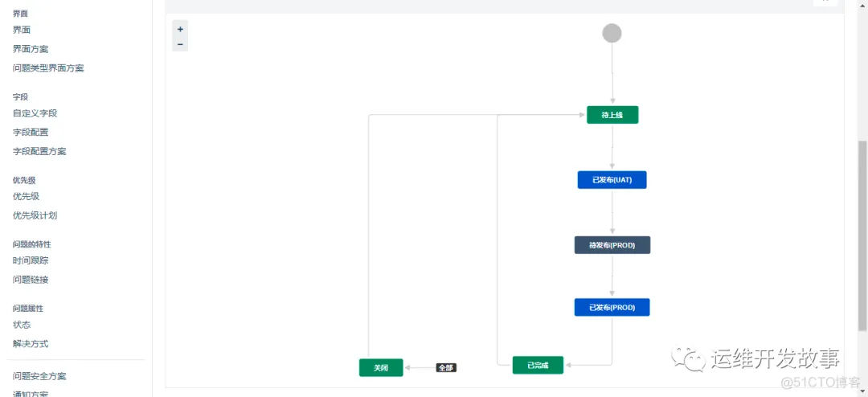Open 解决方式 in the sidebar
868x397 pixels.
point(31,344)
